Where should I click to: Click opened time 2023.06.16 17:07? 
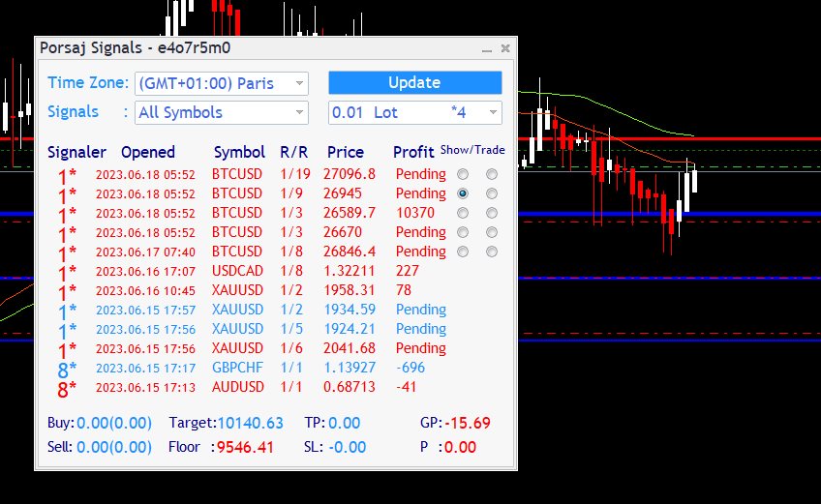coord(145,272)
